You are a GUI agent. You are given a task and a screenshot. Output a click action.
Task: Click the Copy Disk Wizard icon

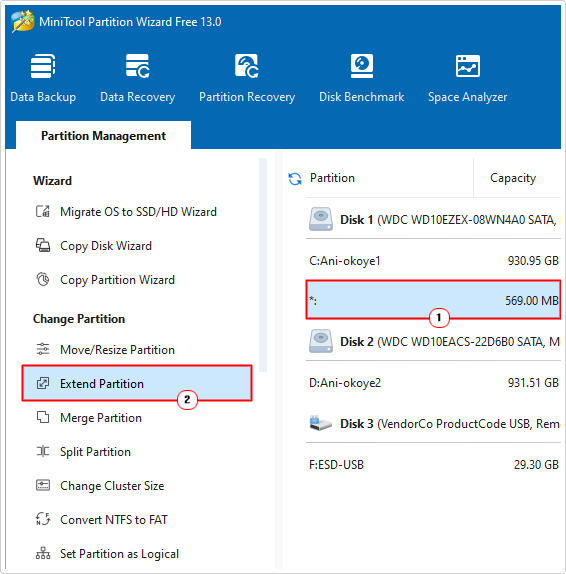point(43,245)
